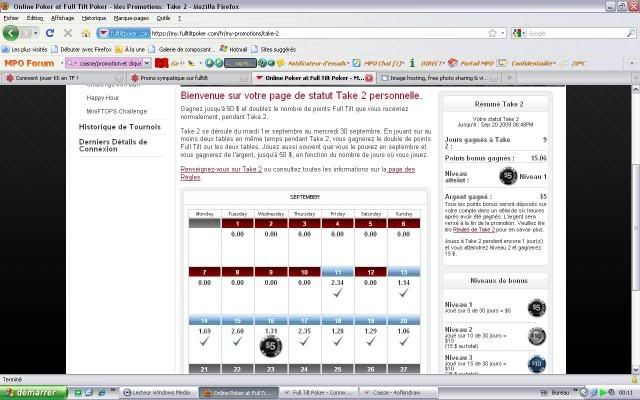Open Full Tilt Poker - Conne... taskbar window
640x400 pixels.
pos(318,392)
